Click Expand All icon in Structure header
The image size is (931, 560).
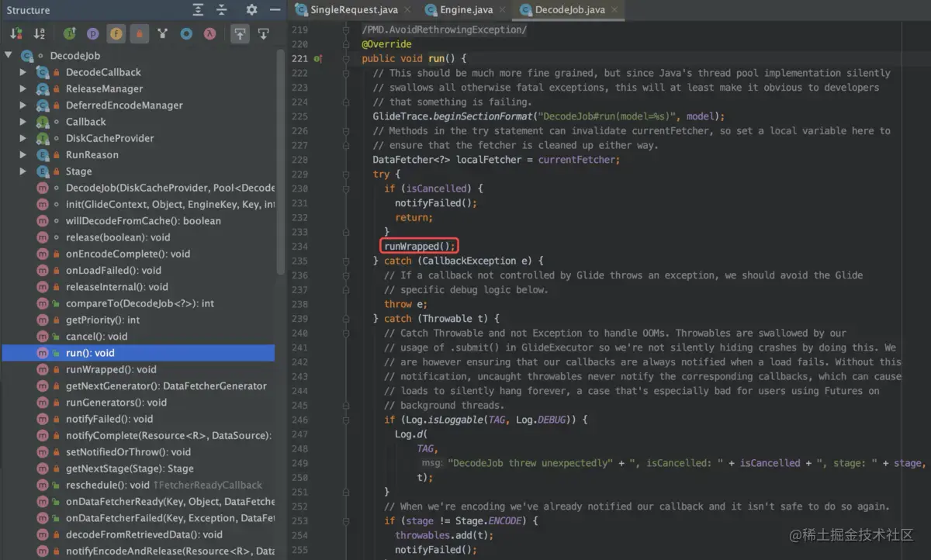coord(199,10)
